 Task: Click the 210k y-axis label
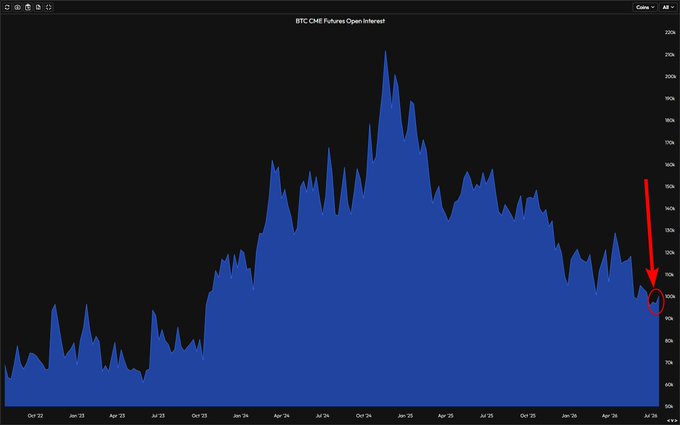[670, 55]
